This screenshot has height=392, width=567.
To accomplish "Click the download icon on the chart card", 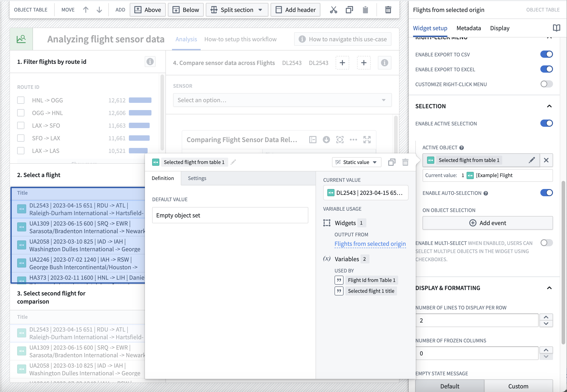I will pos(326,140).
